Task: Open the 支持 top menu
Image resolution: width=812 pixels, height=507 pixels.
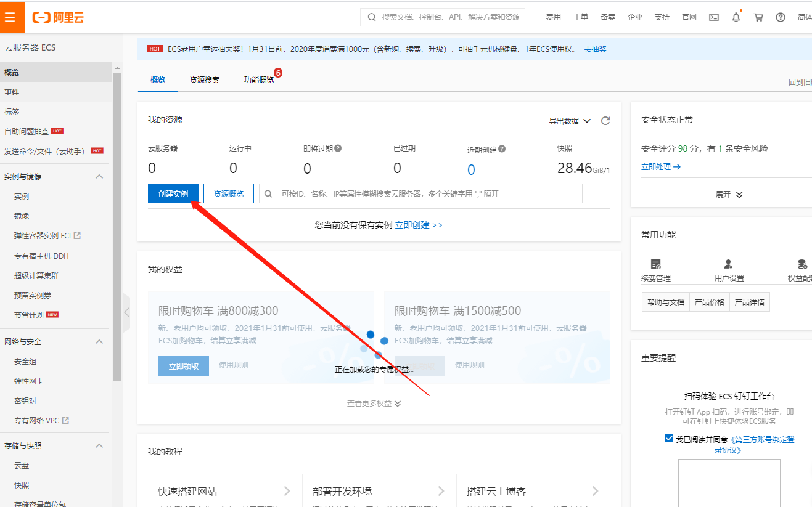Action: 662,17
